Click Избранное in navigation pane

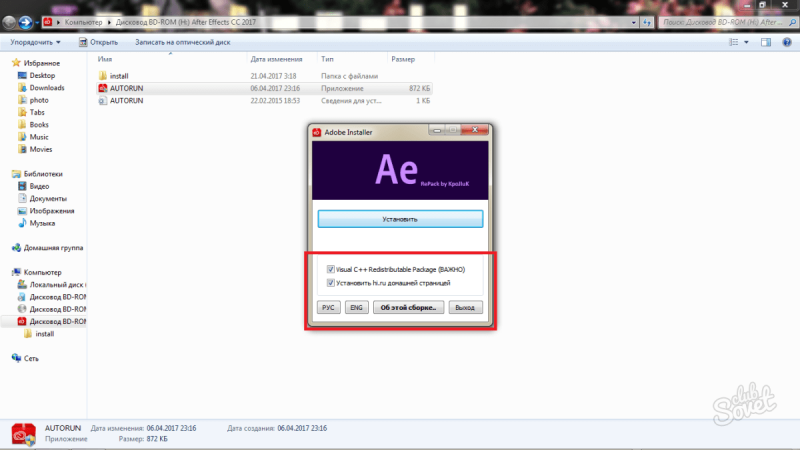tap(41, 63)
